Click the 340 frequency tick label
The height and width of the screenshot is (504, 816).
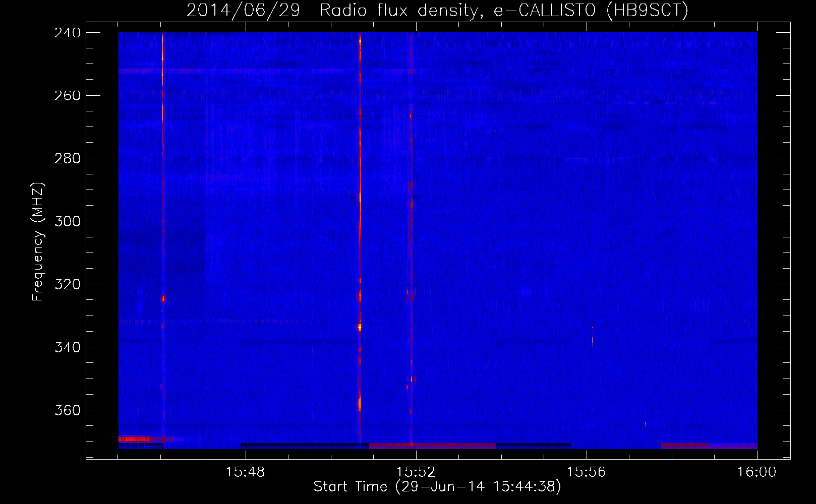point(68,348)
